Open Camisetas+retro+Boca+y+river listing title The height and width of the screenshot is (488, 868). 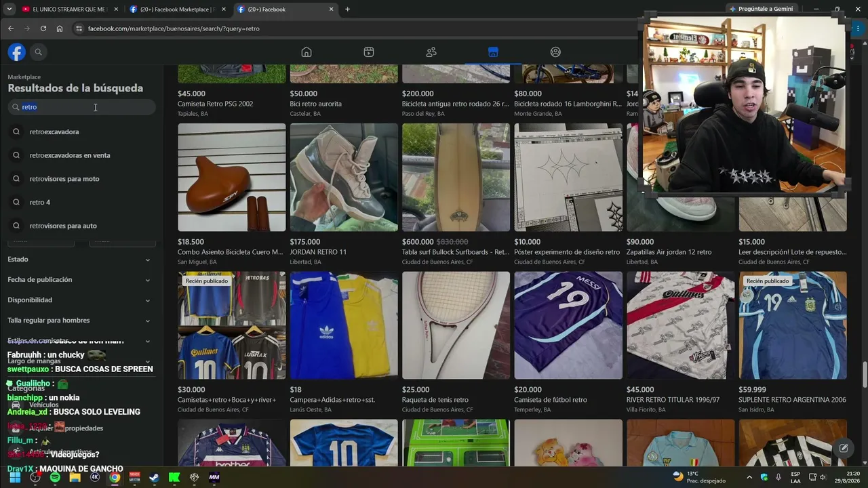click(x=226, y=400)
